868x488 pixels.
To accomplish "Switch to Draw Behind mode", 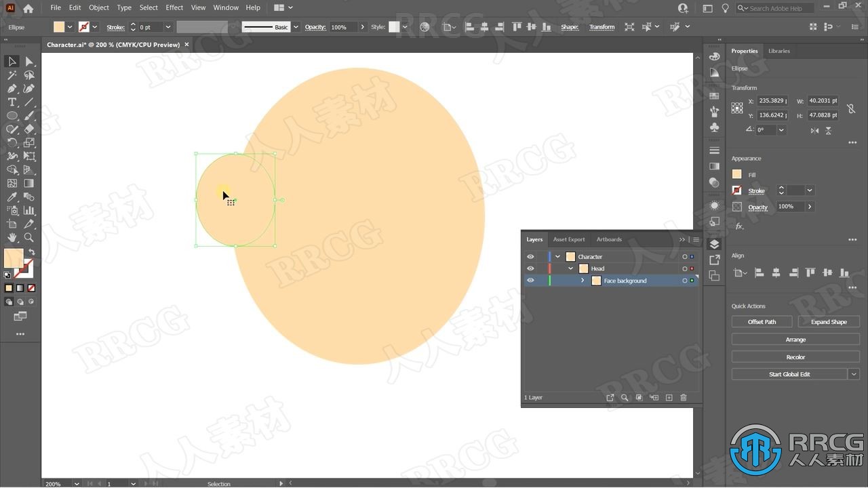I will point(20,302).
